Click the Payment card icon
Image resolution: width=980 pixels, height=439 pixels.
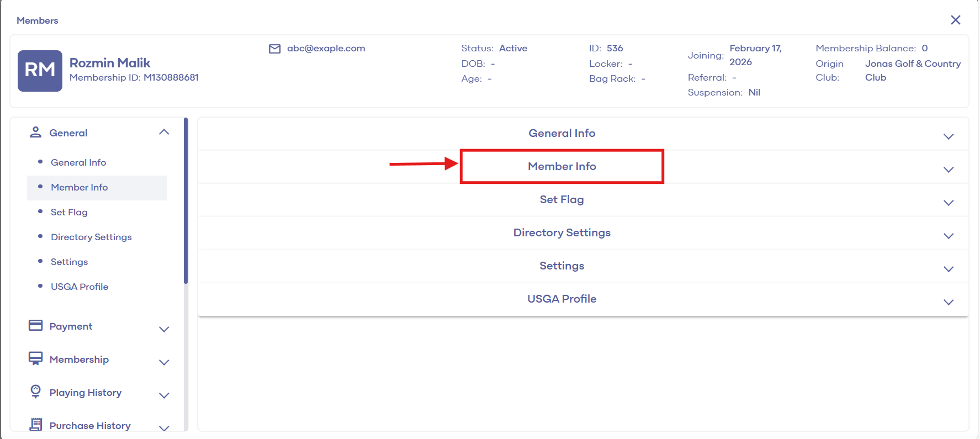point(36,326)
